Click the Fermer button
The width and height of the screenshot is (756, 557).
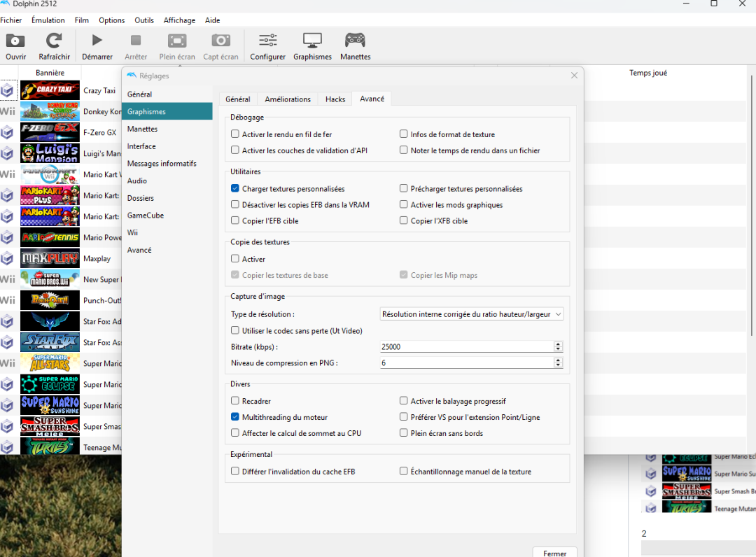(554, 553)
